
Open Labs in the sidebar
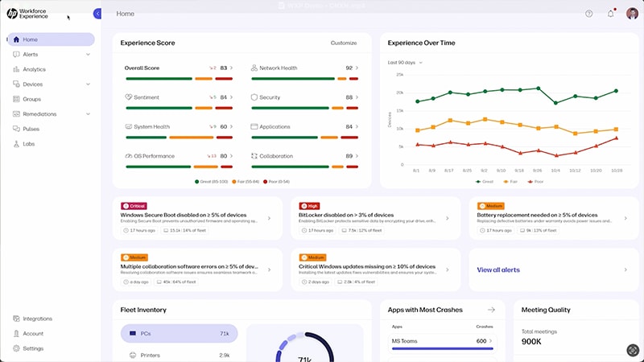point(29,144)
